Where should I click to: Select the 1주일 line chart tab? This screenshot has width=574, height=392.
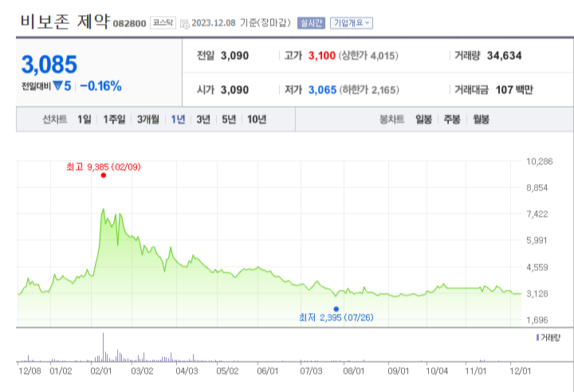point(114,120)
